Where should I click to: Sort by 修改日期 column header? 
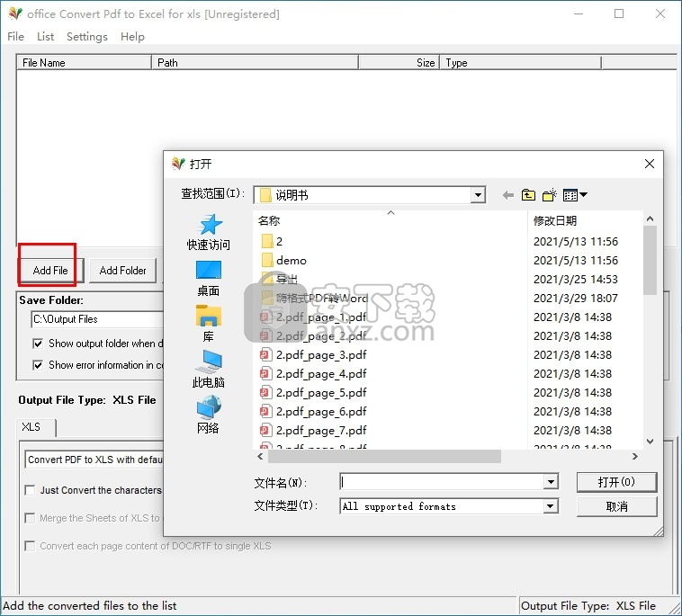585,221
